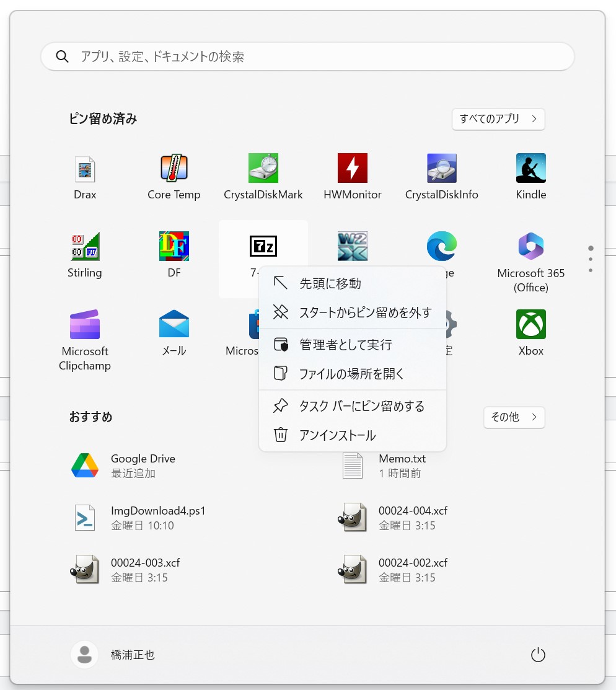Image resolution: width=616 pixels, height=690 pixels.
Task: Choose ファイルの場所を開く
Action: (353, 374)
